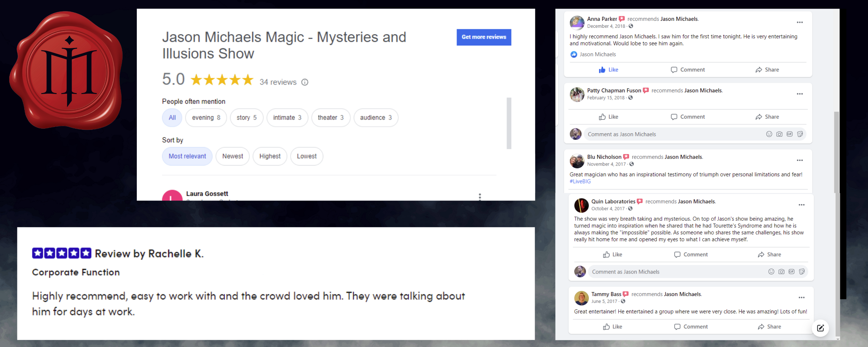Open Tammy Bass's profile name
Viewport: 868px width, 347px height.
coord(606,294)
